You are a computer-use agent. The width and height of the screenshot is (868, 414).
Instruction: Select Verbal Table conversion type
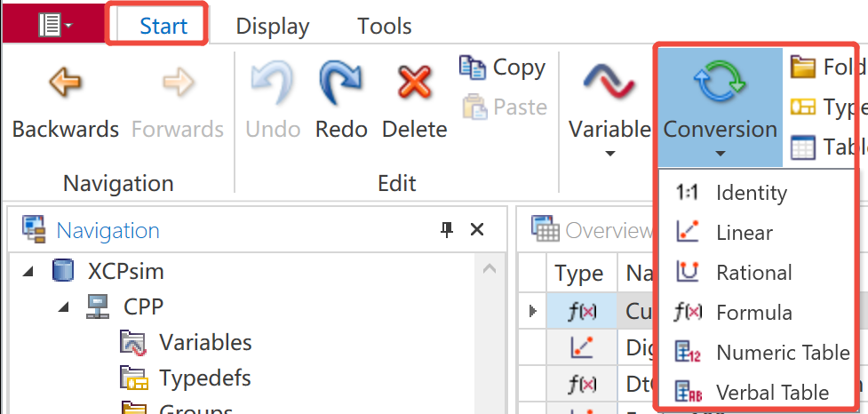771,393
